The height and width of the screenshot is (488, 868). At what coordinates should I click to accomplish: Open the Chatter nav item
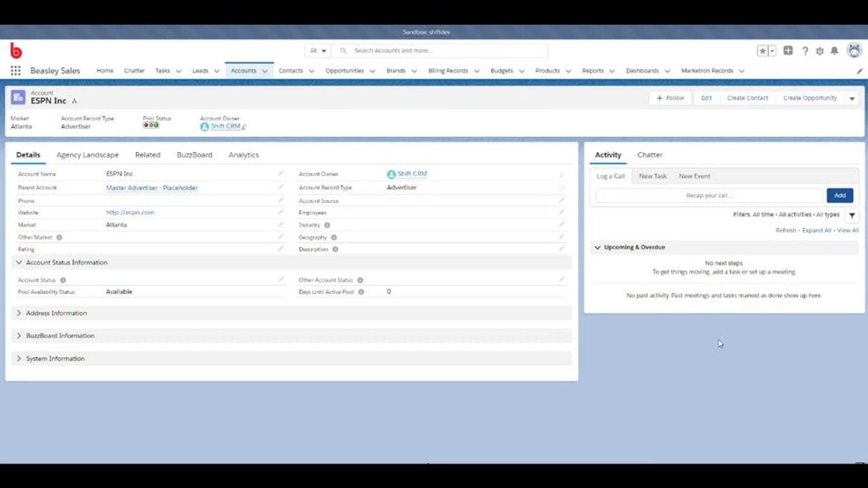pos(134,70)
